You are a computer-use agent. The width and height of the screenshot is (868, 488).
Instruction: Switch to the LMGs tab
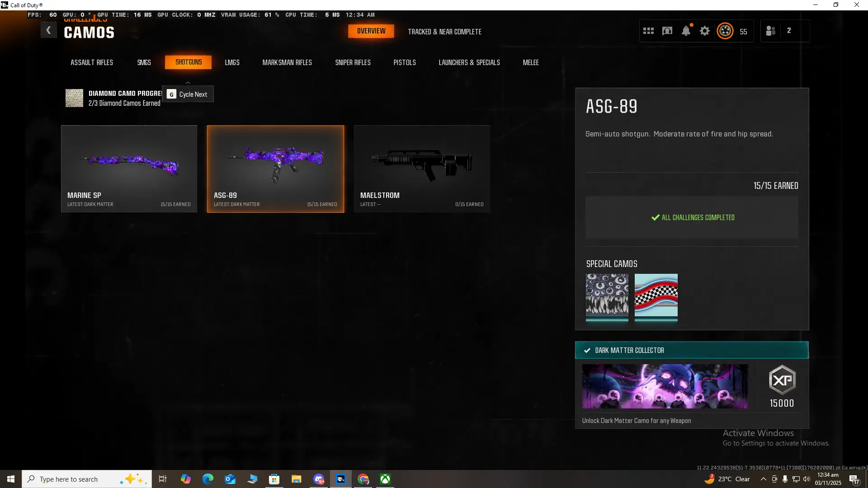coord(232,62)
